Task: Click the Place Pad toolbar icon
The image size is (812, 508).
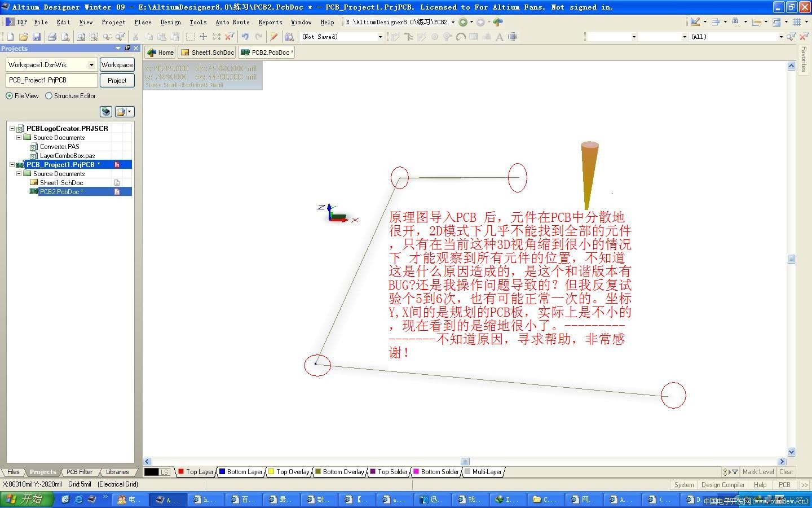Action: (434, 37)
